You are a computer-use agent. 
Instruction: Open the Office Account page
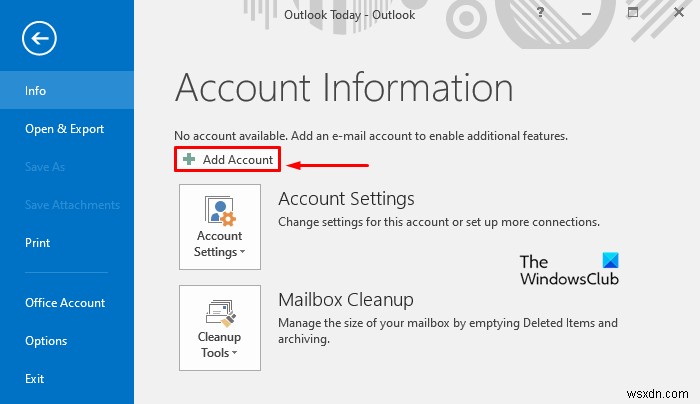click(x=66, y=303)
